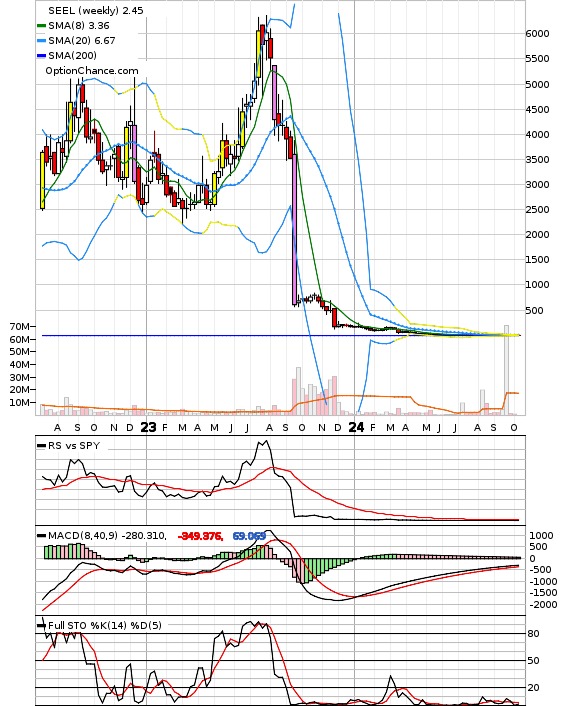Click the 6000 price axis label

[538, 34]
